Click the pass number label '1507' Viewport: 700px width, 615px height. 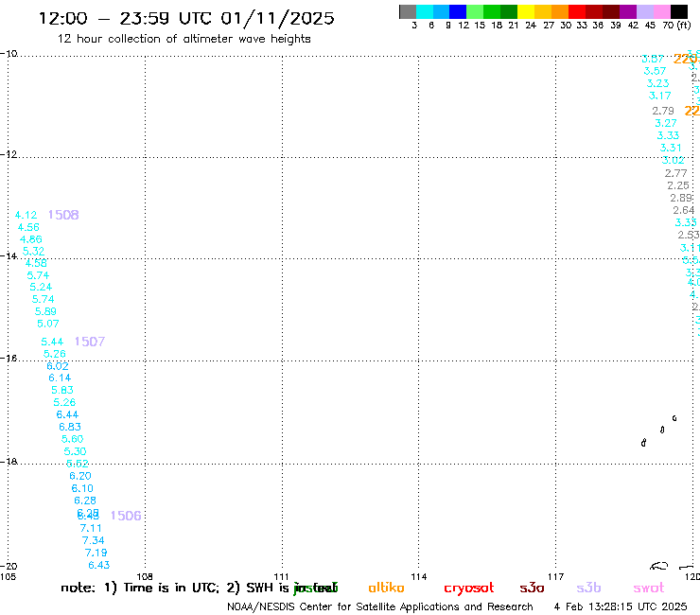pyautogui.click(x=90, y=342)
